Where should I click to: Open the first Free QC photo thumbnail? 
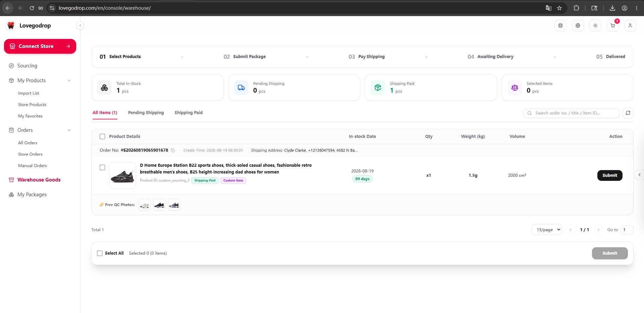coord(145,205)
